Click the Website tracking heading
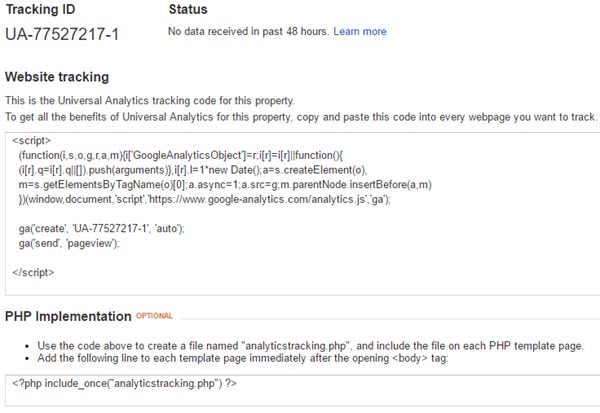Viewport: 600px width, 413px height. tap(57, 77)
